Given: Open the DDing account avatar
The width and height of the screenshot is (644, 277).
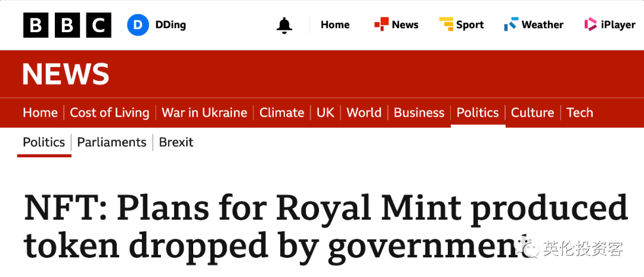Looking at the screenshot, I should (138, 25).
